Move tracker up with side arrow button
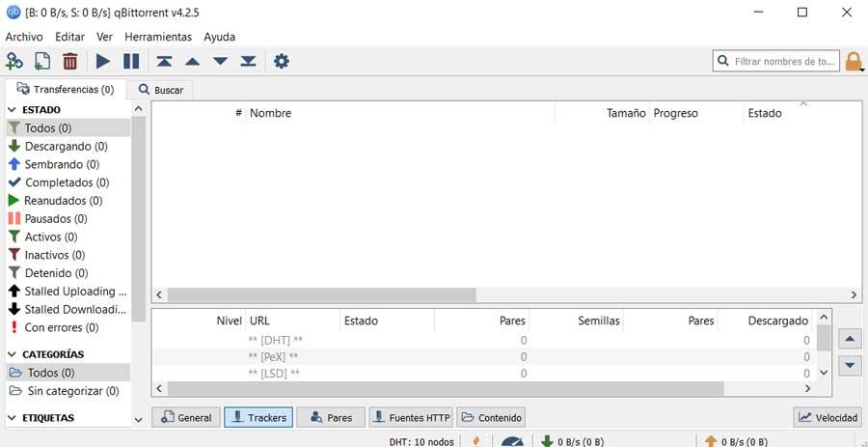Image resolution: width=868 pixels, height=447 pixels. pos(851,338)
